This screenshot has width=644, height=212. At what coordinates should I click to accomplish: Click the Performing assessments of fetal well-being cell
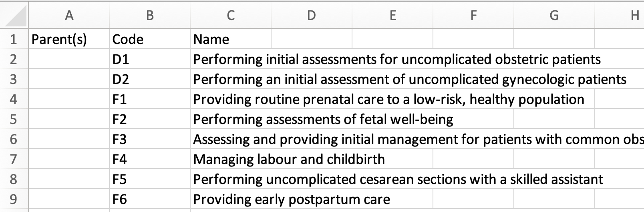323,119
